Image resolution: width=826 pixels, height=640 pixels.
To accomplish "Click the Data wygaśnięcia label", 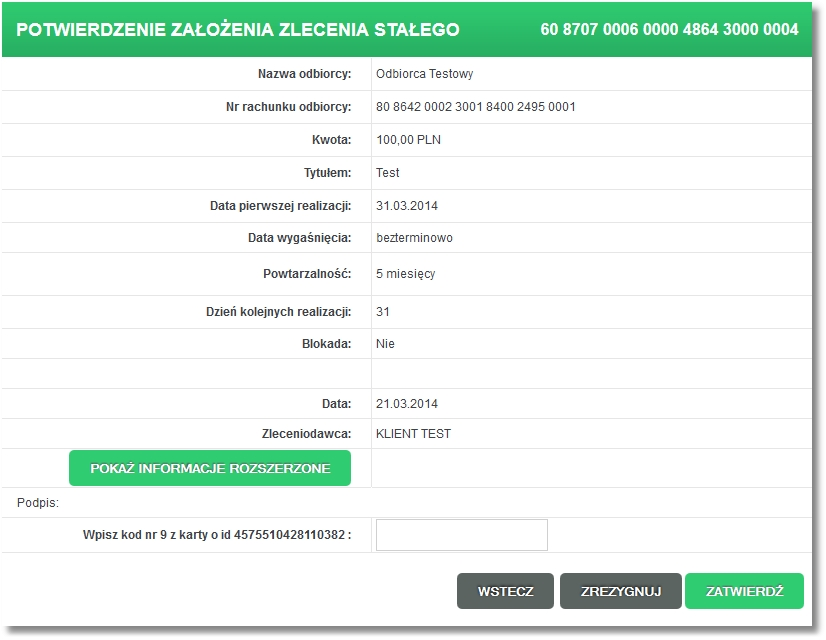I will (299, 238).
